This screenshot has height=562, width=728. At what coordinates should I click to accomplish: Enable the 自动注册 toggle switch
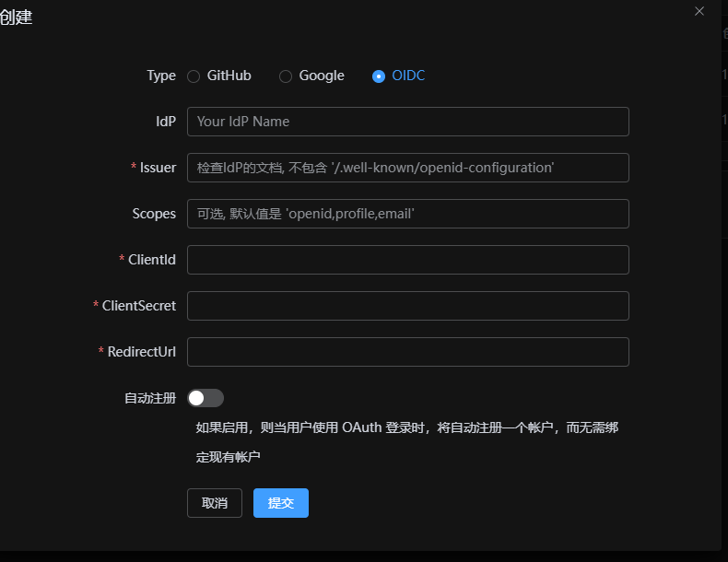coord(205,398)
